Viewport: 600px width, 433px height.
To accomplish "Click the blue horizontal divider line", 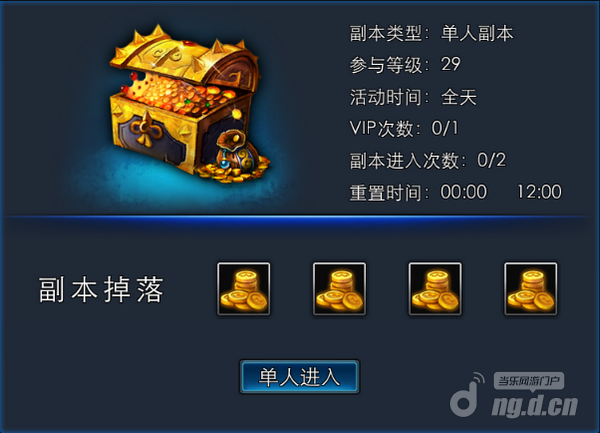I will coord(300,217).
